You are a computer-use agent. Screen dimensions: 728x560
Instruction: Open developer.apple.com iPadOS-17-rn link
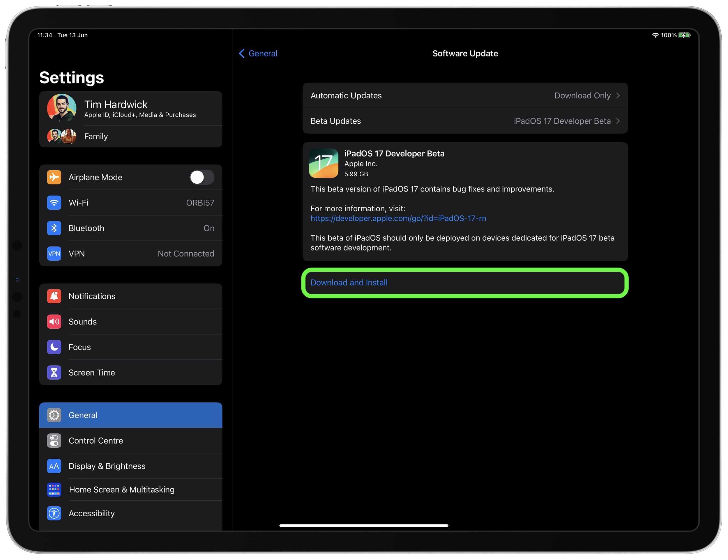tap(398, 218)
